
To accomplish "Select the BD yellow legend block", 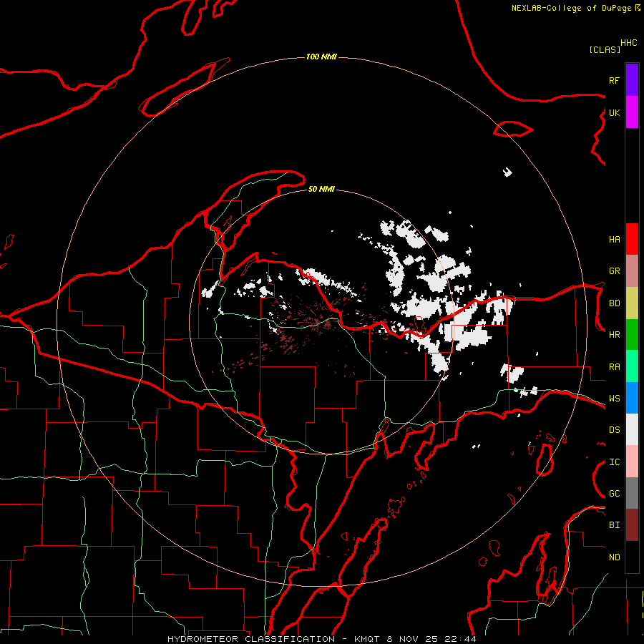I will [x=632, y=303].
